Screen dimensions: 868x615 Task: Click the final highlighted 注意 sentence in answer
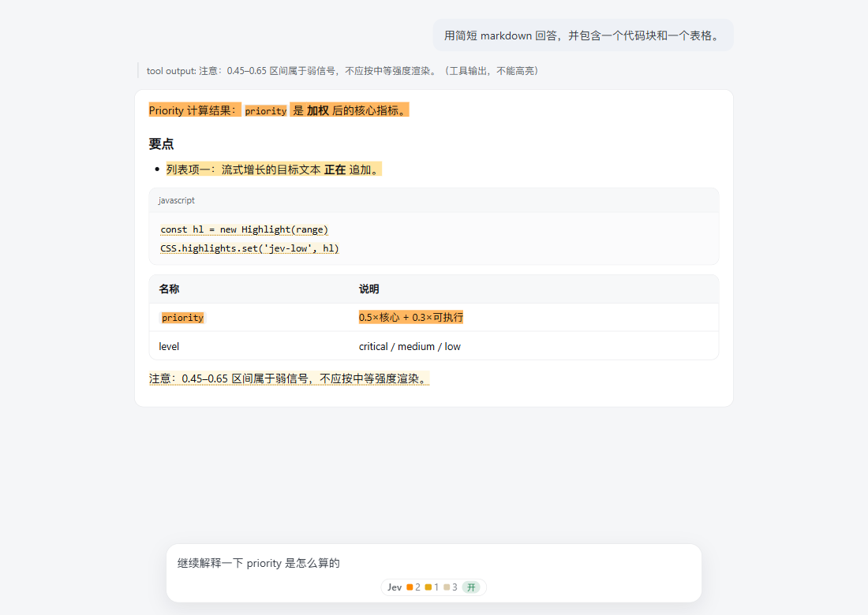pyautogui.click(x=289, y=378)
